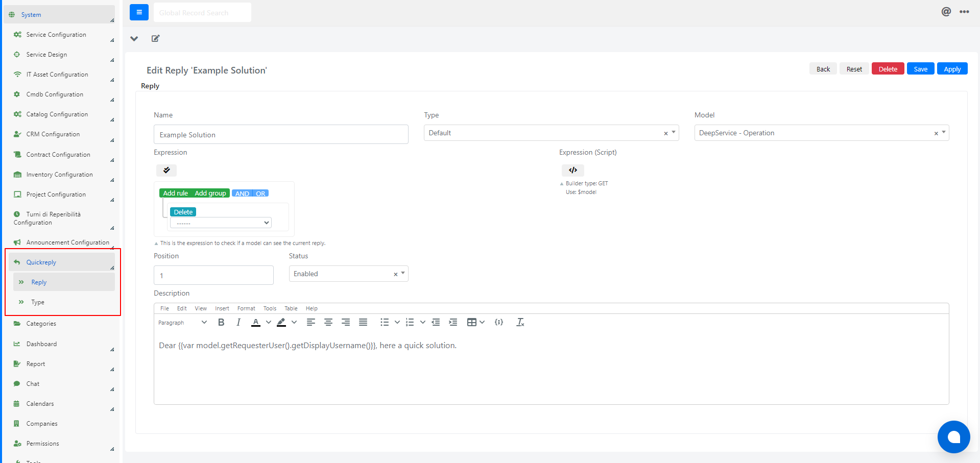This screenshot has width=980, height=463.
Task: Clear the Model field selection
Action: [936, 133]
